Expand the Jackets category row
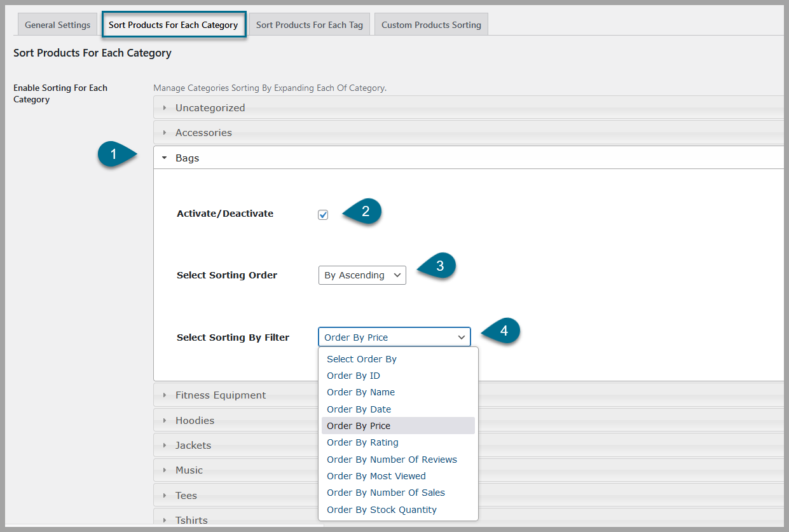Viewport: 789px width, 532px height. (x=193, y=446)
